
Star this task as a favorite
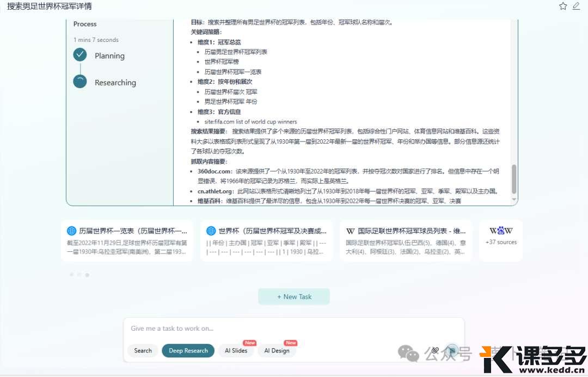tap(563, 6)
